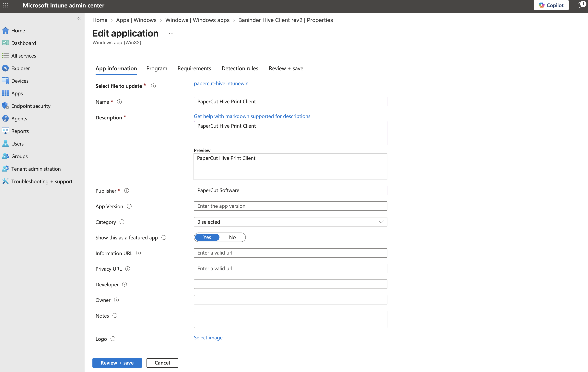588x372 pixels.
Task: Click into the Publisher input field
Action: (x=290, y=190)
